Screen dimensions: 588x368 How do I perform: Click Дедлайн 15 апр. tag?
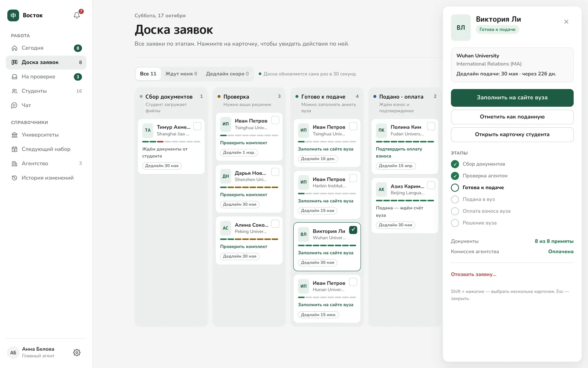pos(396,166)
